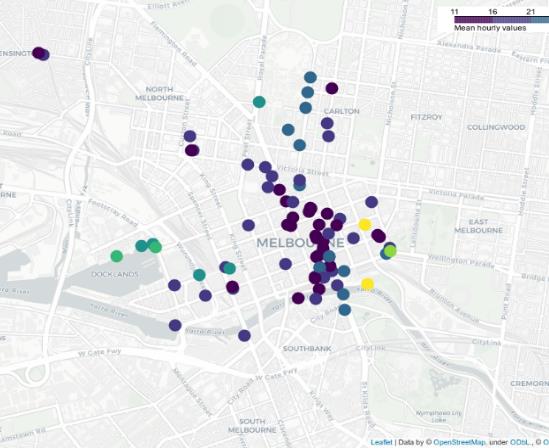The image size is (549, 448).
Task: Click the EAST MELBOURNE suburb label
Action: (478, 226)
